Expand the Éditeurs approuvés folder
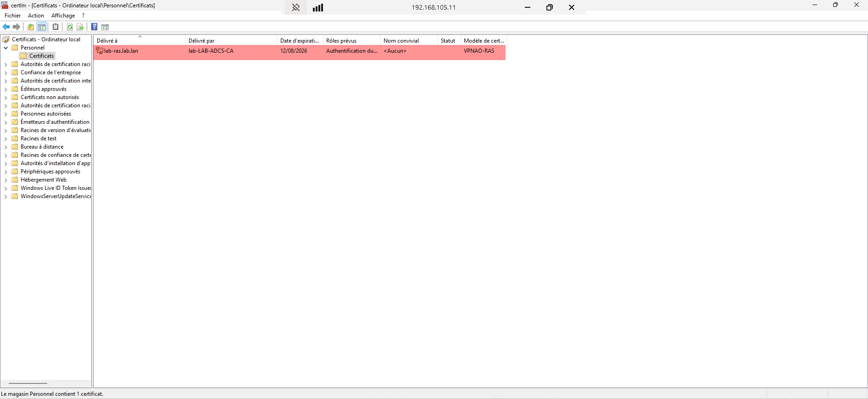Screen dimensions: 868x399 (x=6, y=89)
